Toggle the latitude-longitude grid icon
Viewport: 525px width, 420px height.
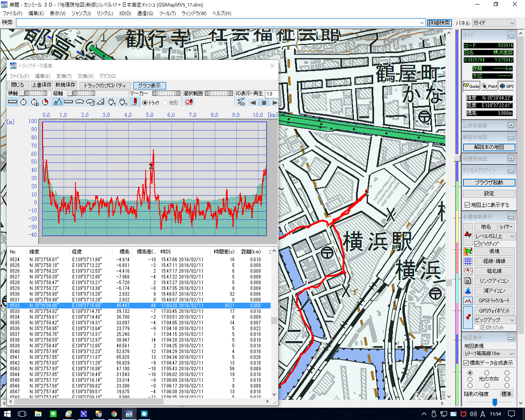[468, 261]
